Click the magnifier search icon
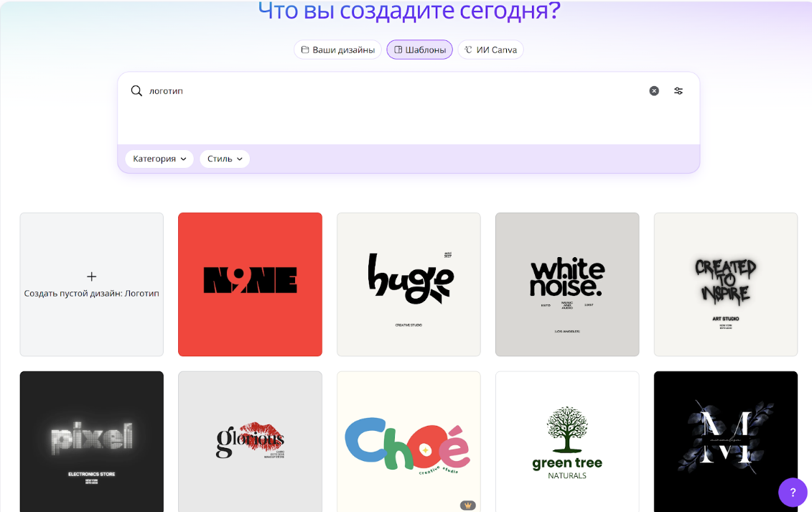Viewport: 812px width, 512px height. point(136,91)
